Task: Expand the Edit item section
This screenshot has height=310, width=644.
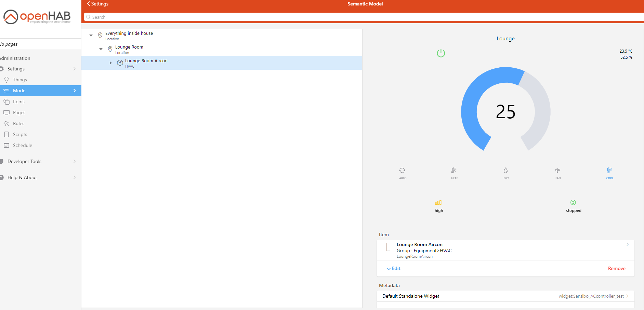Action: (x=394, y=269)
